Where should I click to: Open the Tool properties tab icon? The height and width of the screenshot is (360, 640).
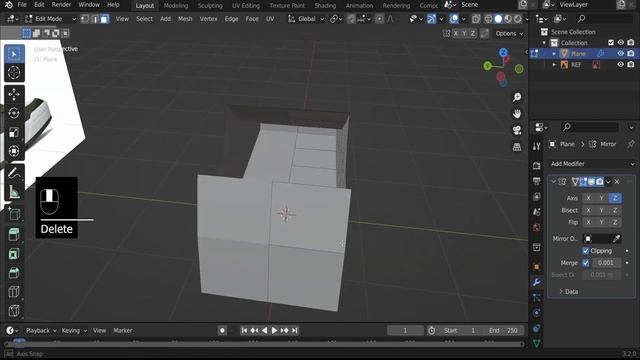point(537,146)
